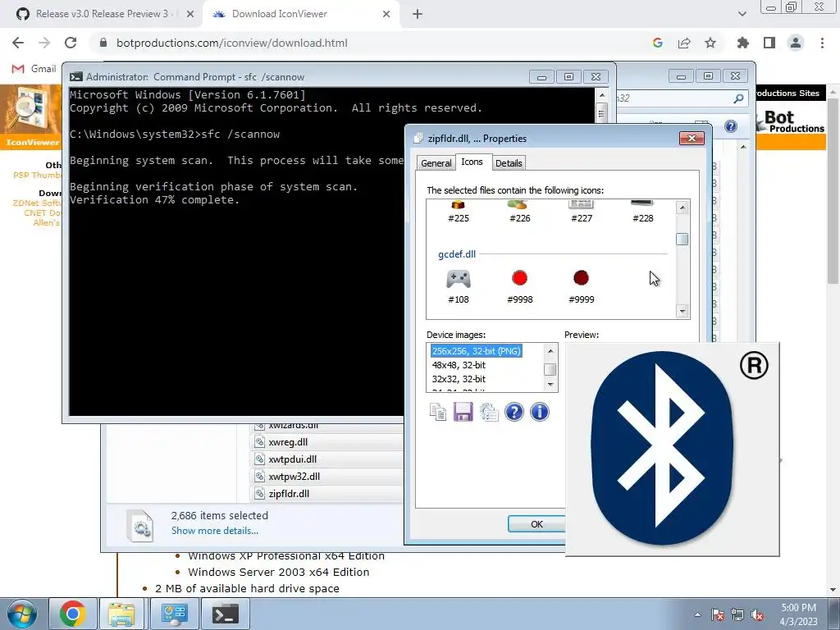The height and width of the screenshot is (630, 840).
Task: Click the Chrome extensions puzzle icon
Action: 742,43
